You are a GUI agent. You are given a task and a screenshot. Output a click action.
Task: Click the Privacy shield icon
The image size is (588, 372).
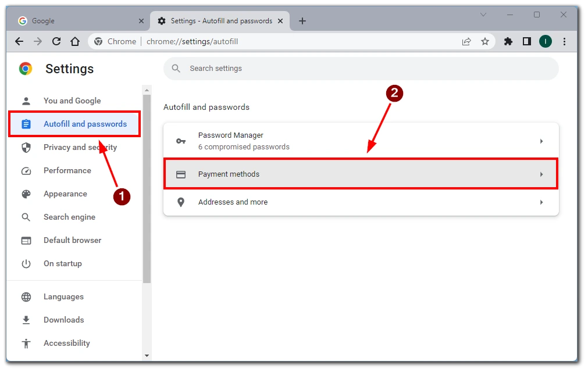pyautogui.click(x=26, y=148)
